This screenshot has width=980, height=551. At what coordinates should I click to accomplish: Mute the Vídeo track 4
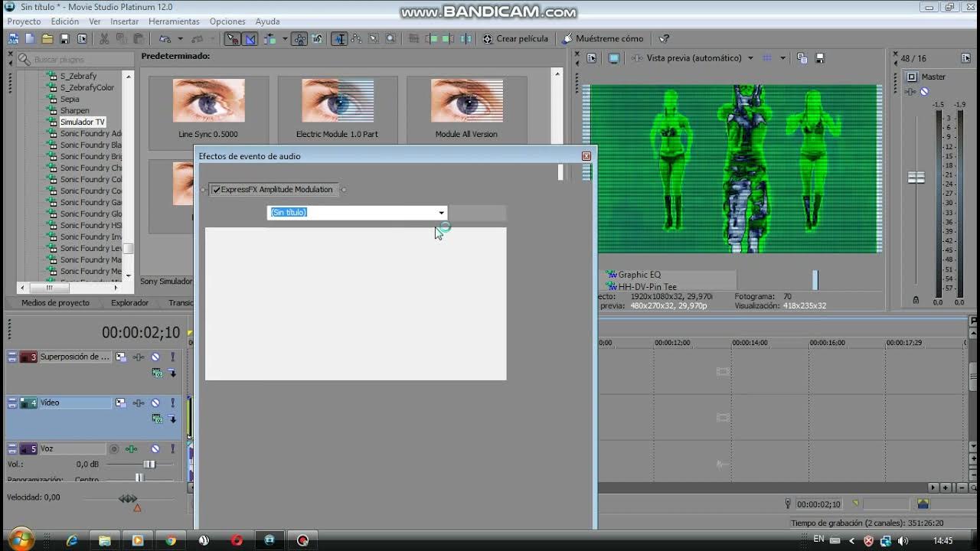tap(155, 403)
